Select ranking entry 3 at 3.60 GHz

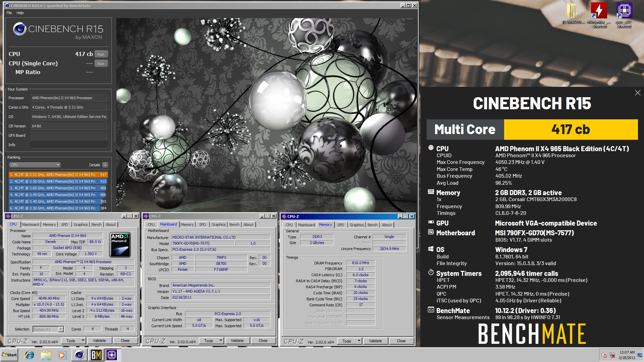(x=58, y=188)
